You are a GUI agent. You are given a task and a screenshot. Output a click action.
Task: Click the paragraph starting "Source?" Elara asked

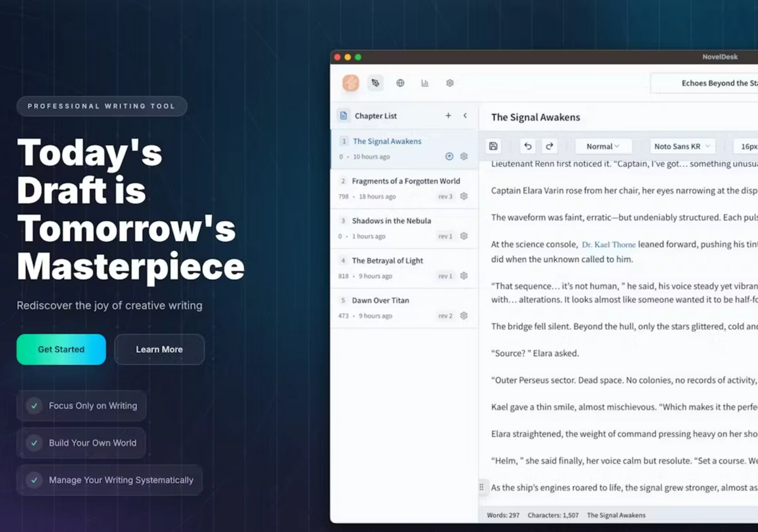pos(535,353)
